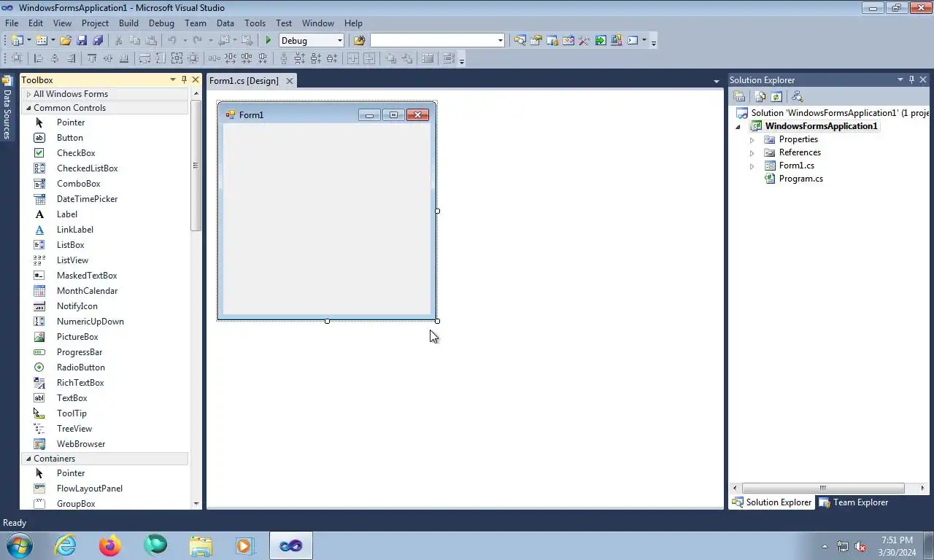Click the Make Vertical Spacing Equal icon

(x=284, y=58)
